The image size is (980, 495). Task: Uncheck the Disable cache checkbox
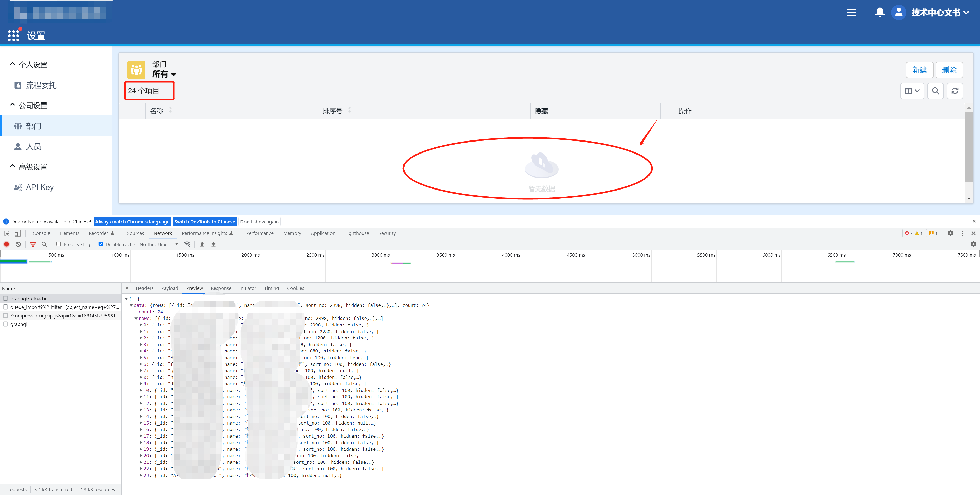click(x=101, y=244)
